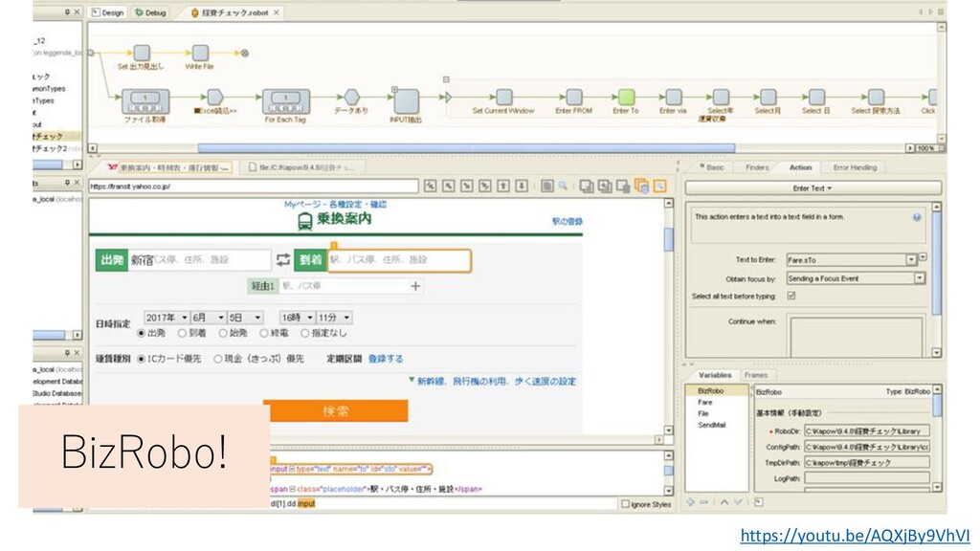
Task: Click the end-of-branch circle after Write File
Action: point(245,54)
